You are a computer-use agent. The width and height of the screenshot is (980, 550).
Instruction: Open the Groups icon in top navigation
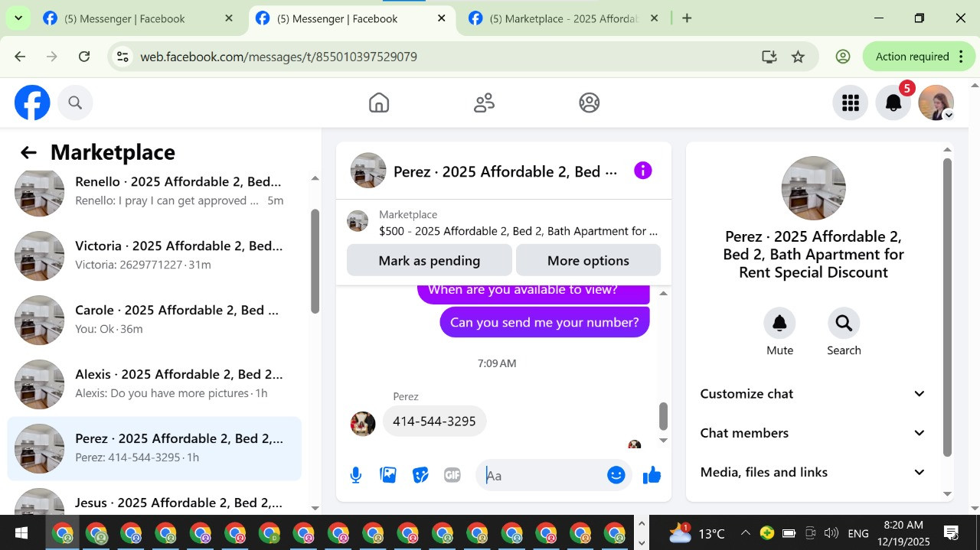point(590,103)
